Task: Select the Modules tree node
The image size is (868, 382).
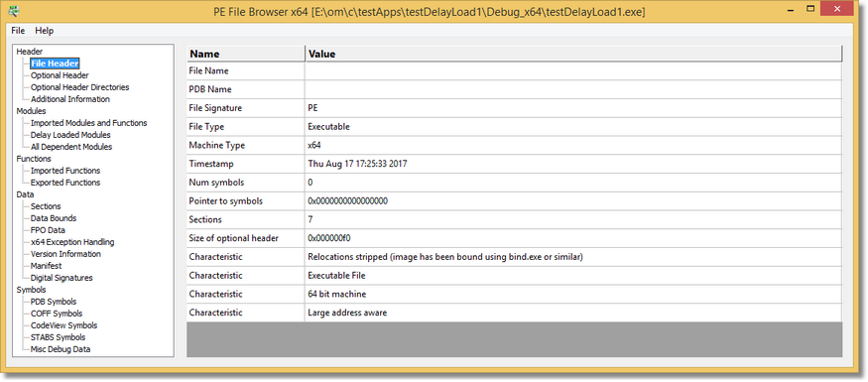Action: [31, 111]
